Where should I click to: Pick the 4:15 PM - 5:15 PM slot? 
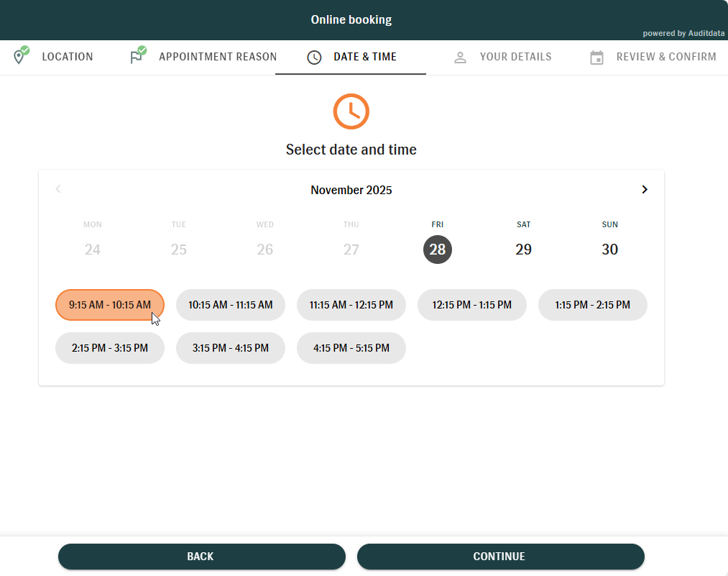(351, 348)
